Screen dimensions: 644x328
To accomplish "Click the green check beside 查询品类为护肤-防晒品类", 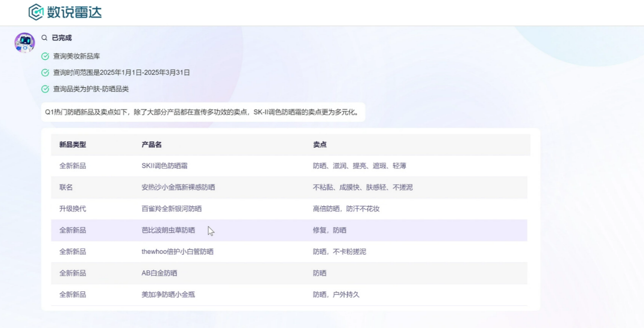I will coord(45,89).
